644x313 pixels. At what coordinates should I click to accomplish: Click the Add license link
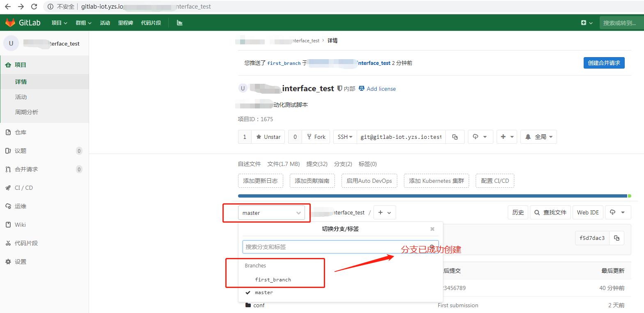[x=381, y=89]
